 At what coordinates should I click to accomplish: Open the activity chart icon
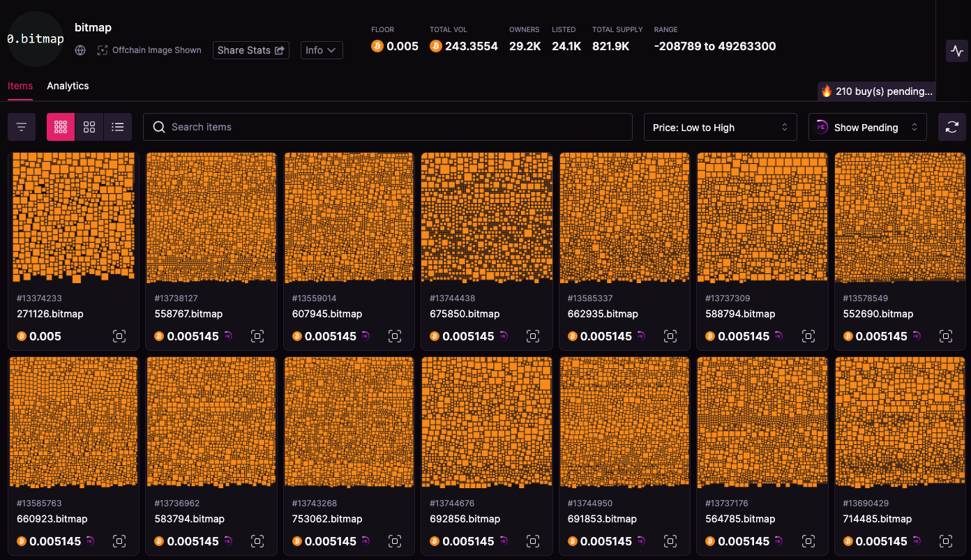(956, 51)
